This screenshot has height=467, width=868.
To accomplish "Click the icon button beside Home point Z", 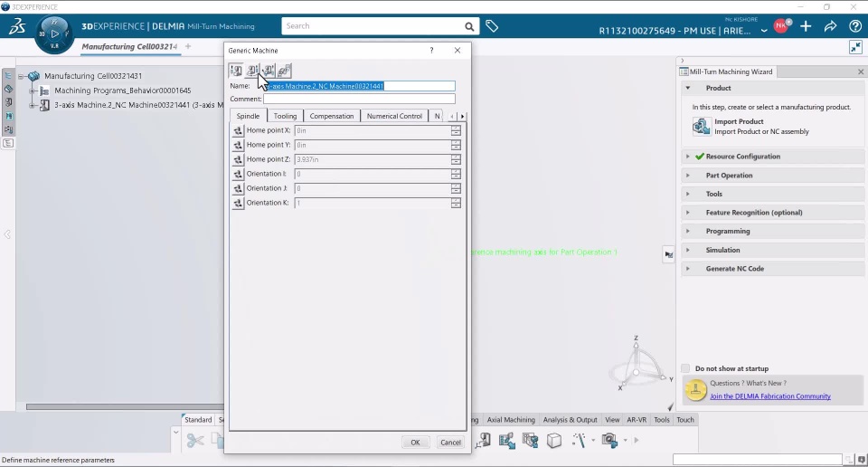I will pyautogui.click(x=238, y=159).
